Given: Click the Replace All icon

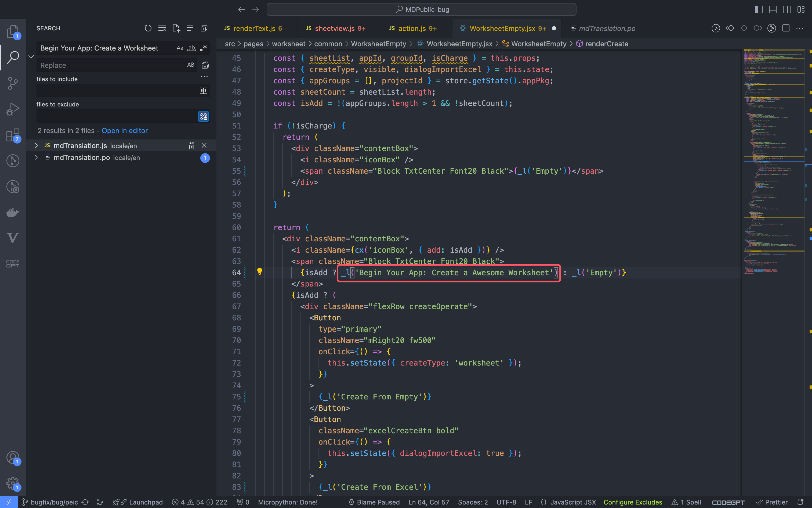Looking at the screenshot, I should pos(205,65).
